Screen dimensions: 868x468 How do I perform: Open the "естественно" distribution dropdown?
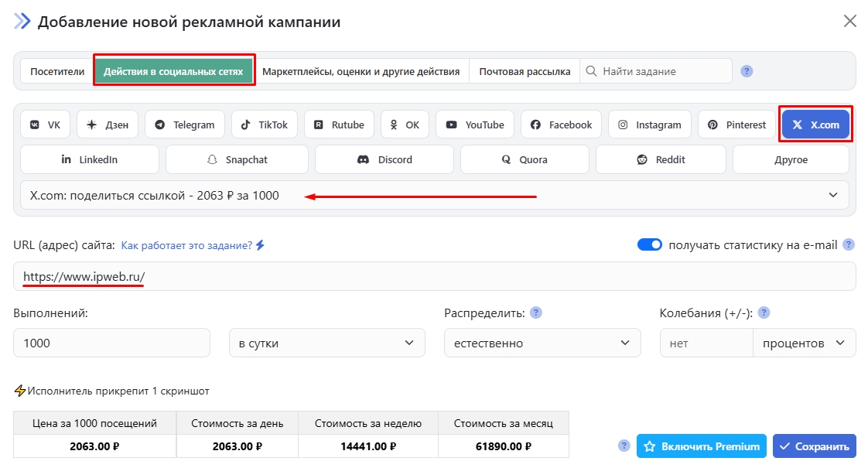tap(542, 343)
